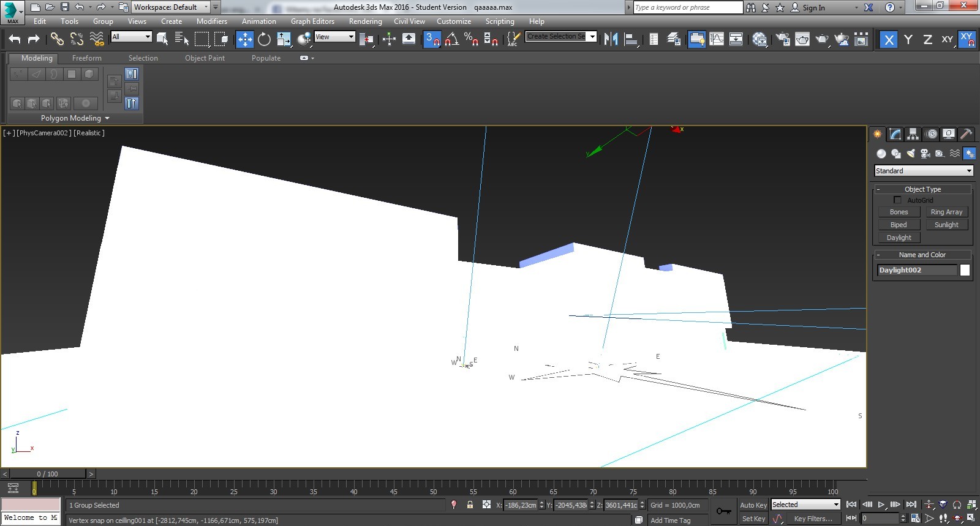
Task: Select the Move transform tool
Action: [x=245, y=39]
